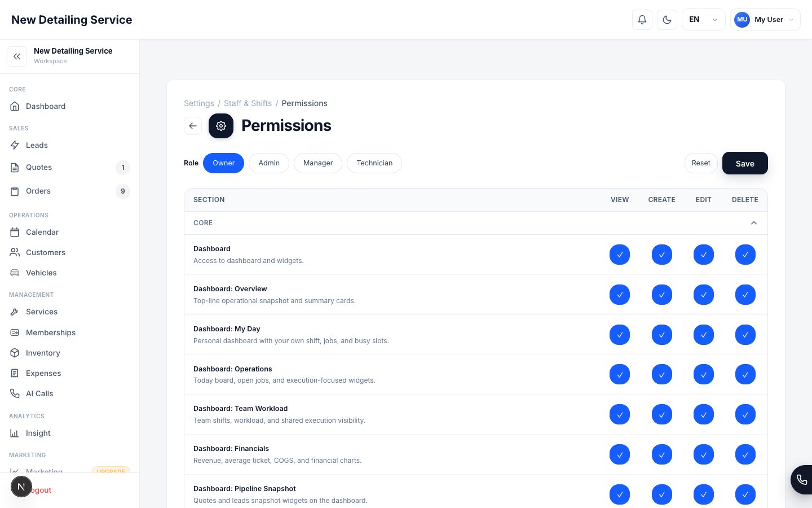812x508 pixels.
Task: Uncheck View permission for Dashboard: Team Workload
Action: tap(620, 414)
